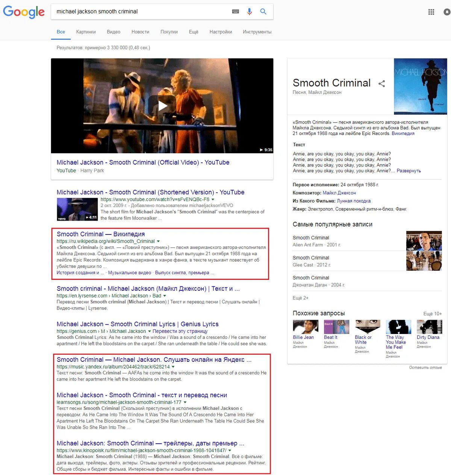Image resolution: width=451 pixels, height=476 pixels.
Task: Open the learnsongs.ru текст и перевод result
Action: 142,395
